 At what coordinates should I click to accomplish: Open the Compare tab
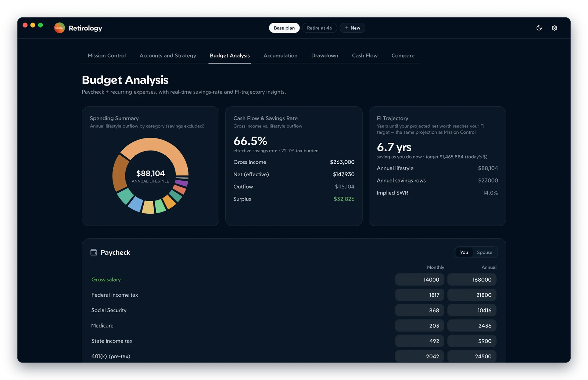click(x=403, y=55)
